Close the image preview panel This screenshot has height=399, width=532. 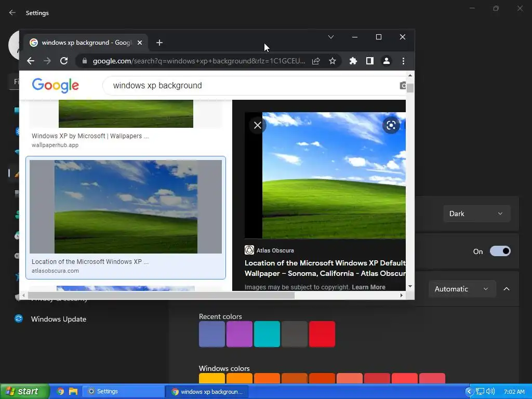[258, 125]
